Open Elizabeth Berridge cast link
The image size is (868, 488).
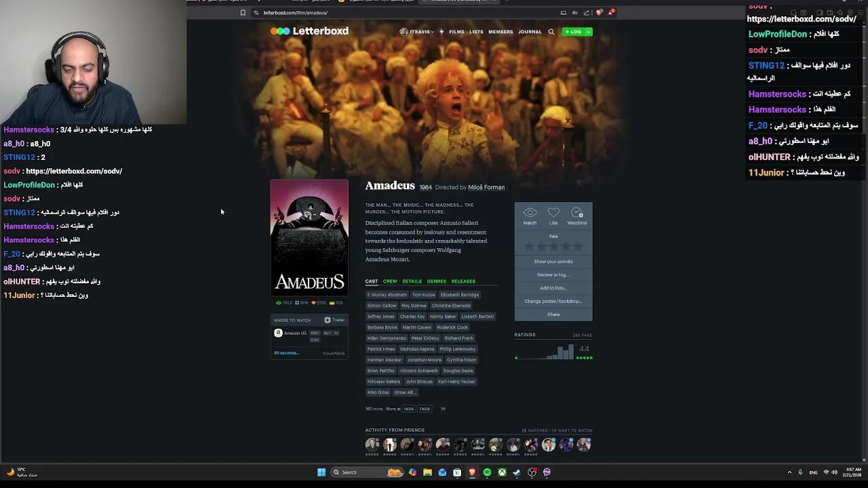pyautogui.click(x=459, y=295)
